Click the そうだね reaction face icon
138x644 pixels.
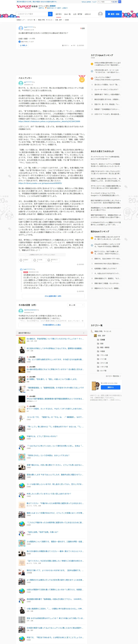tap(35, 260)
